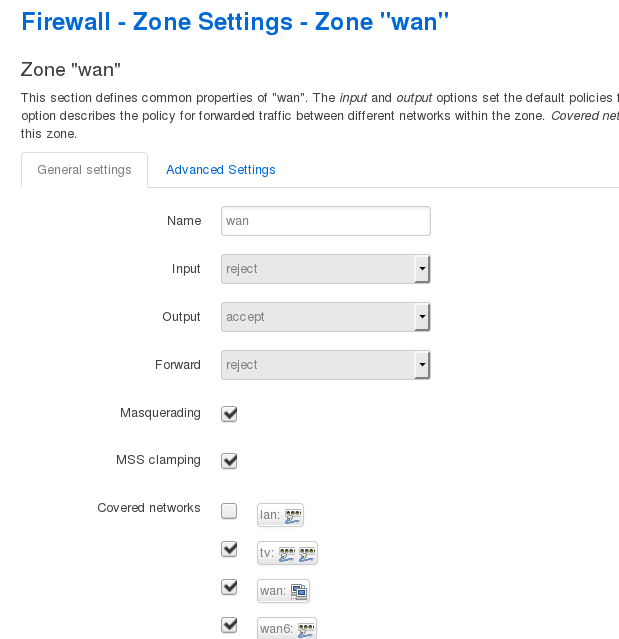619x639 pixels.
Task: Disable the Masquerading checkbox
Action: [229, 413]
